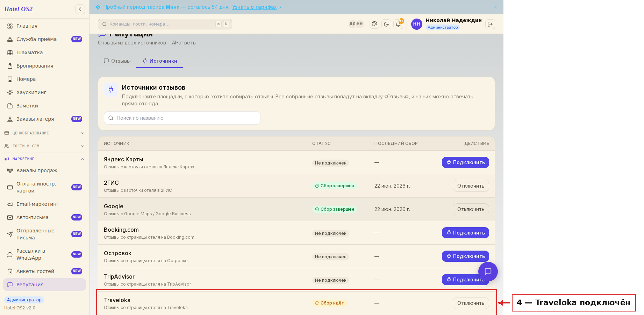The width and height of the screenshot is (644, 315).
Task: Collapse the sidebar with the chevron button
Action: (x=80, y=9)
